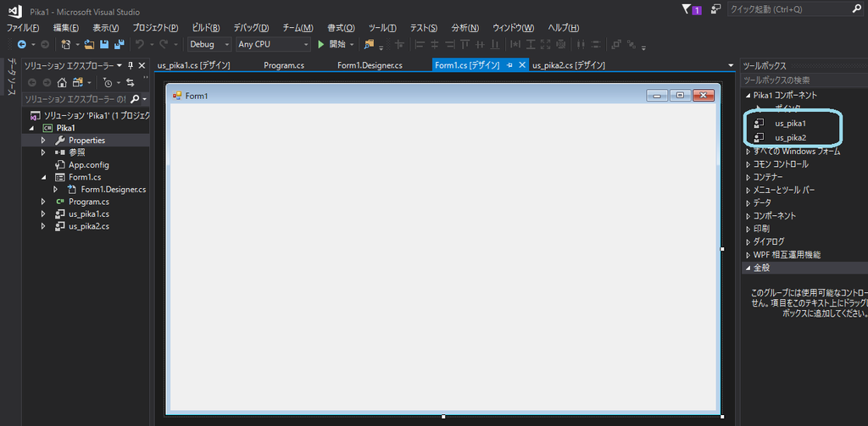
Task: Click the Align Tops layout toolbar icon
Action: pos(465,44)
